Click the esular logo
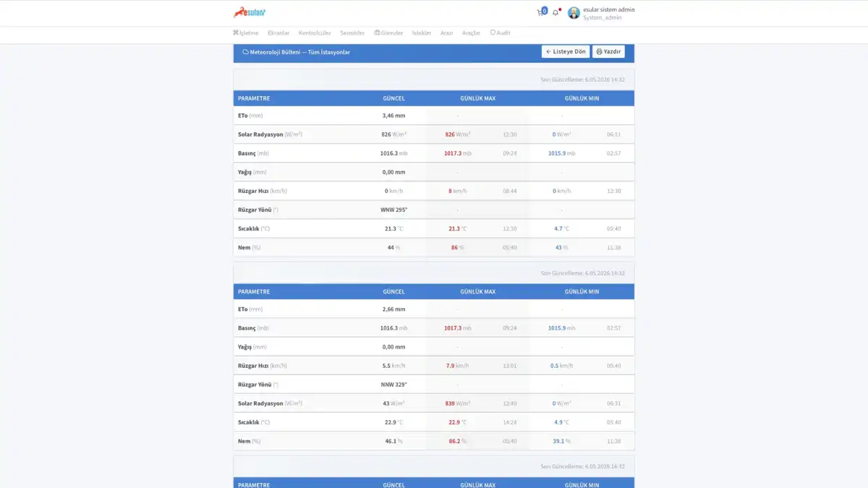868x488 pixels. tap(250, 12)
